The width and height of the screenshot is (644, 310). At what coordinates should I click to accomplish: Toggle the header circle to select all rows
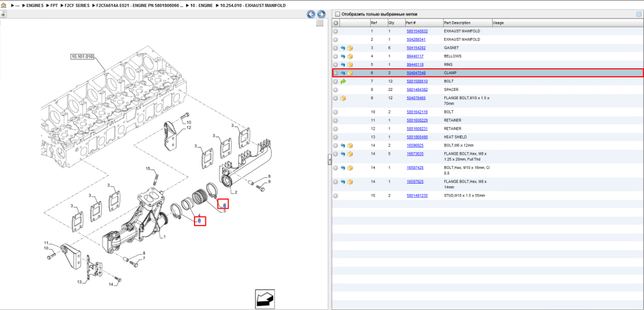point(336,23)
